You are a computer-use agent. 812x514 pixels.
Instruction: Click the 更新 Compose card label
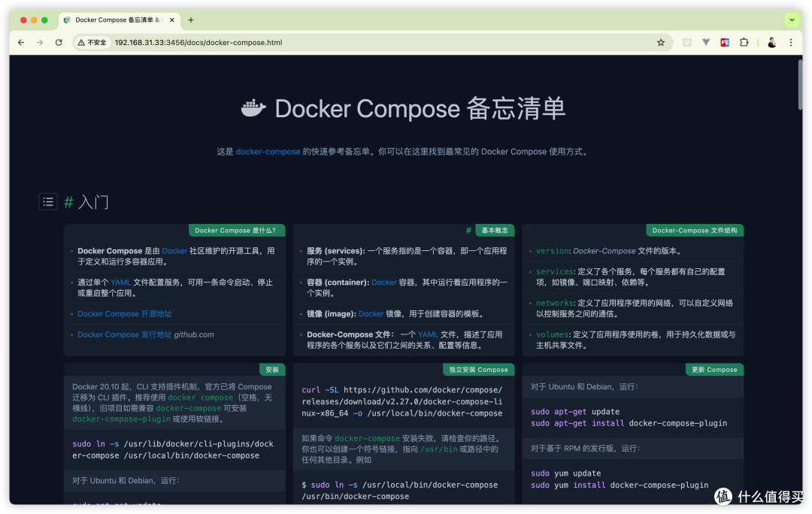tap(714, 370)
